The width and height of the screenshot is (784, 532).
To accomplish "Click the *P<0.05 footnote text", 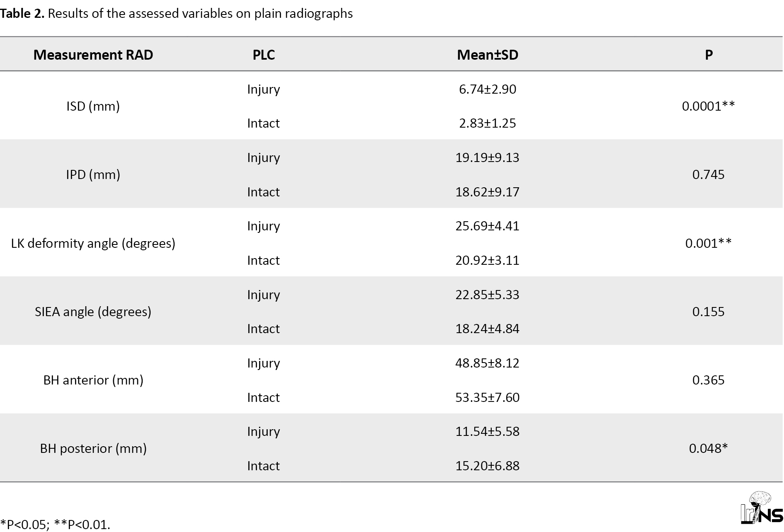I will (x=24, y=525).
